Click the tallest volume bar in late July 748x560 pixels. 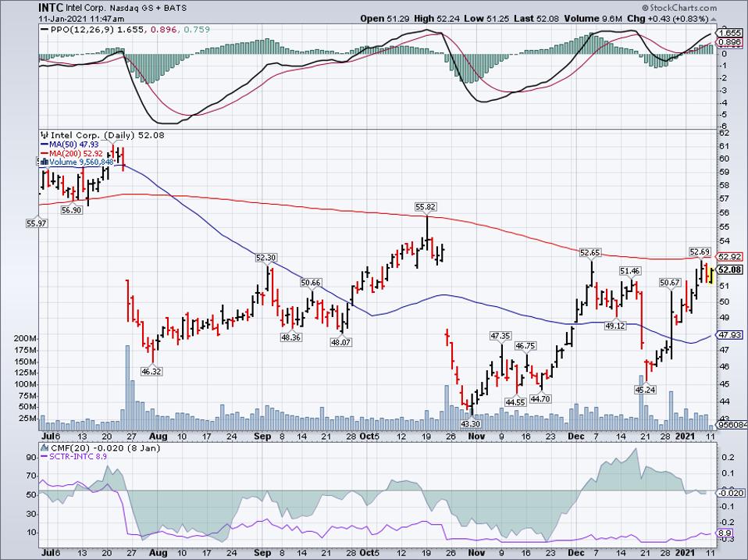(x=127, y=387)
